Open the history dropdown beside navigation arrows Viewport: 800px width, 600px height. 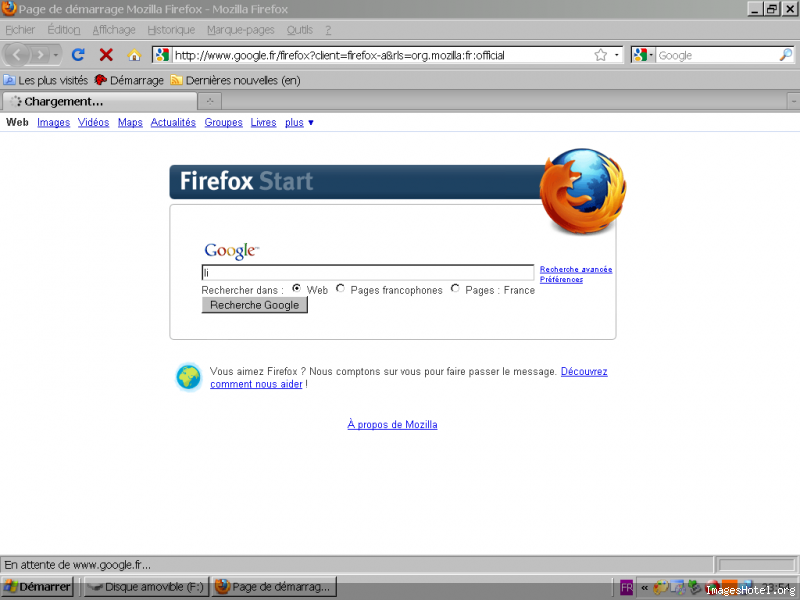(56, 55)
